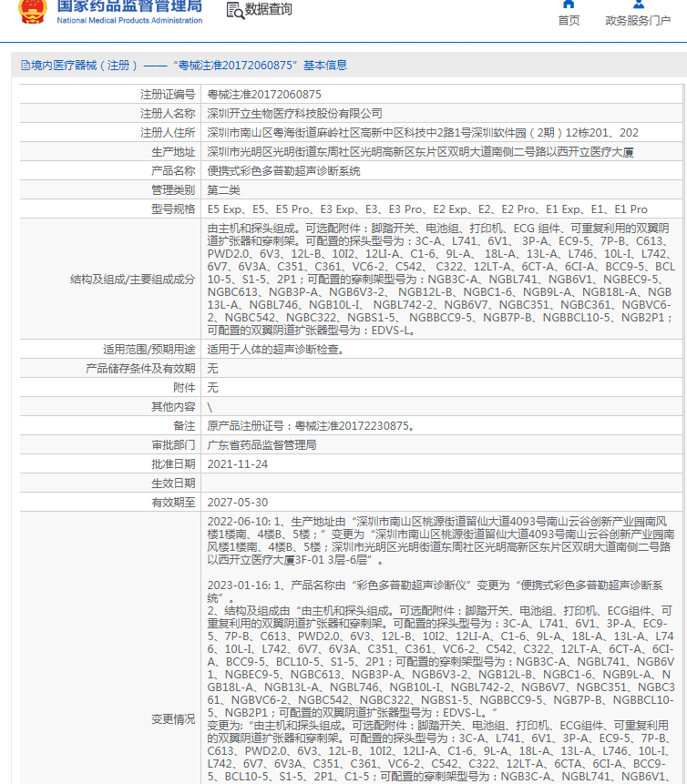687x784 pixels.
Task: Click the 注册人名称 label
Action: tap(168, 114)
